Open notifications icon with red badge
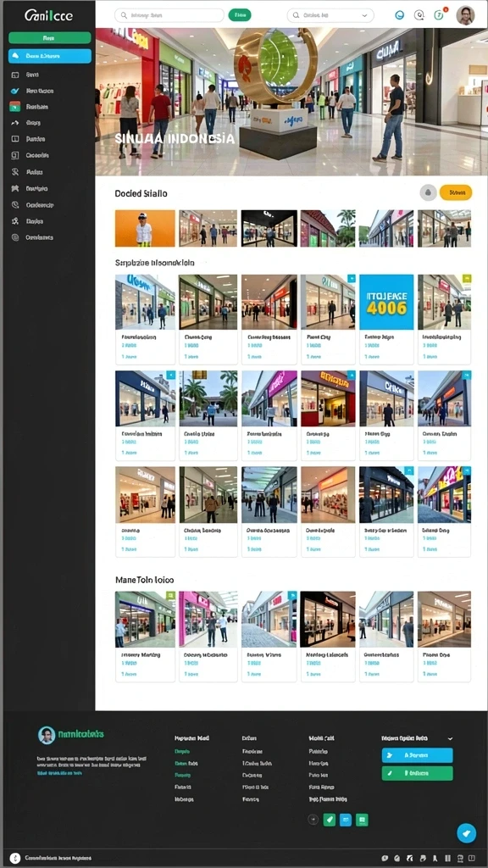The image size is (488, 868). (440, 15)
